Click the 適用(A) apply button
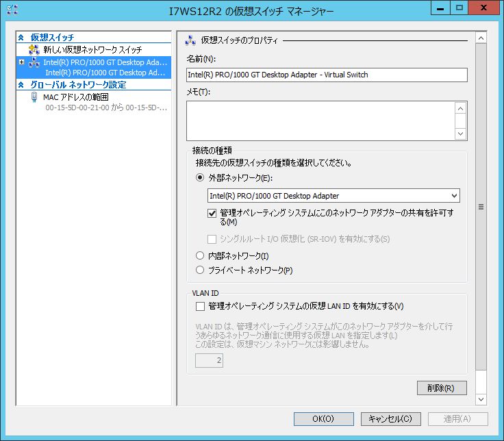Image resolution: width=504 pixels, height=441 pixels. tap(457, 419)
